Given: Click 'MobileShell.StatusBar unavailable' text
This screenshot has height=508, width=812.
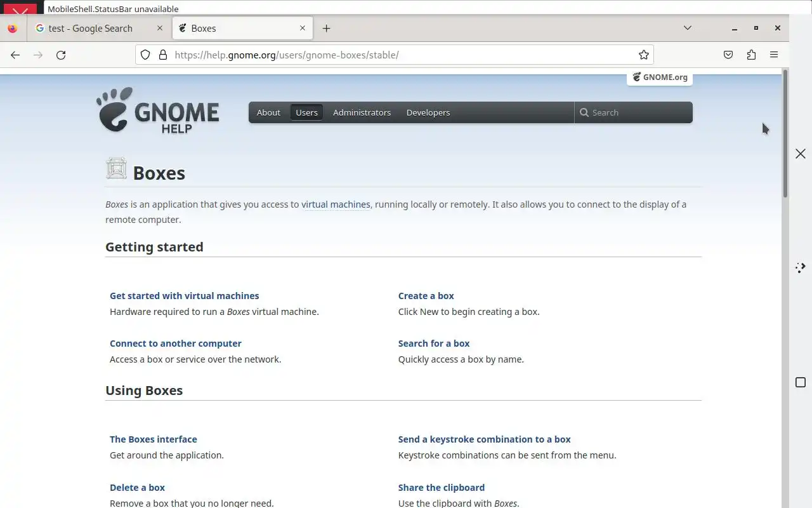Looking at the screenshot, I should [113, 9].
